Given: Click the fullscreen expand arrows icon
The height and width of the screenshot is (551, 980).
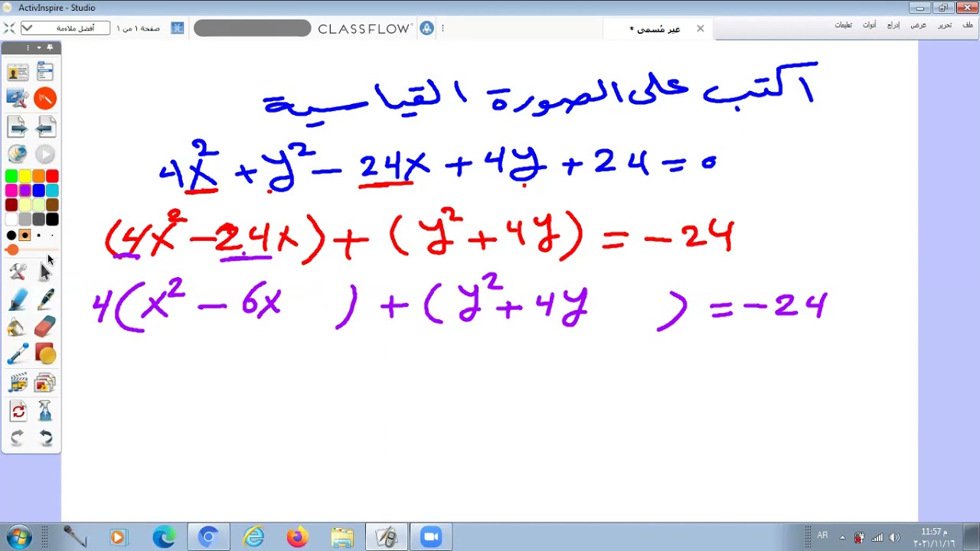Looking at the screenshot, I should click(x=9, y=28).
